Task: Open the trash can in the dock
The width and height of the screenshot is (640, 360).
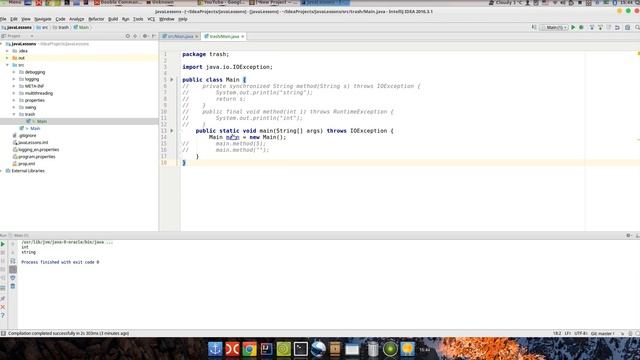Action: [x=373, y=349]
